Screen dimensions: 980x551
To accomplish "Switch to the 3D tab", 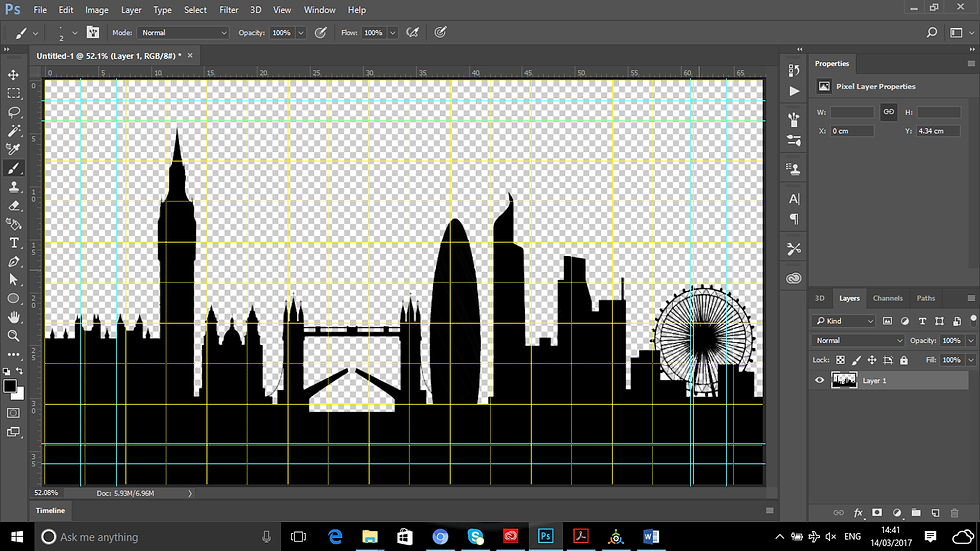I will click(819, 299).
